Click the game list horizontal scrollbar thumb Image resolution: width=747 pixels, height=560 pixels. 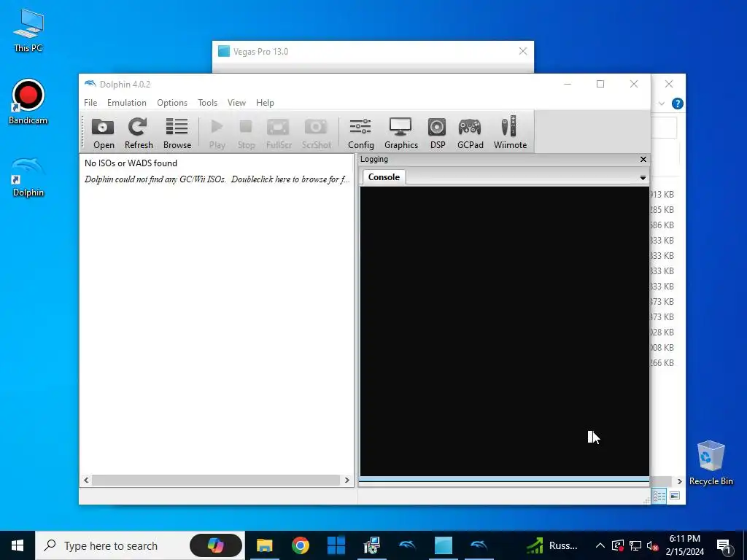(x=216, y=480)
